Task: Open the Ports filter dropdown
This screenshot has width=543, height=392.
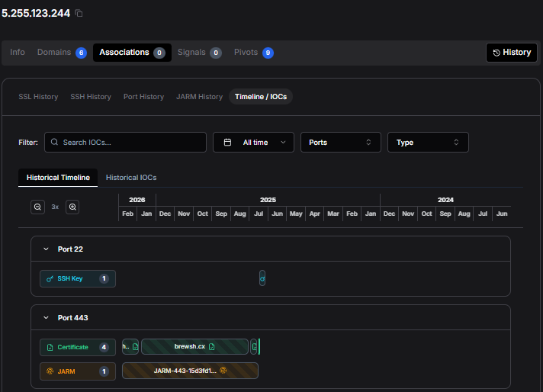Action: click(340, 143)
